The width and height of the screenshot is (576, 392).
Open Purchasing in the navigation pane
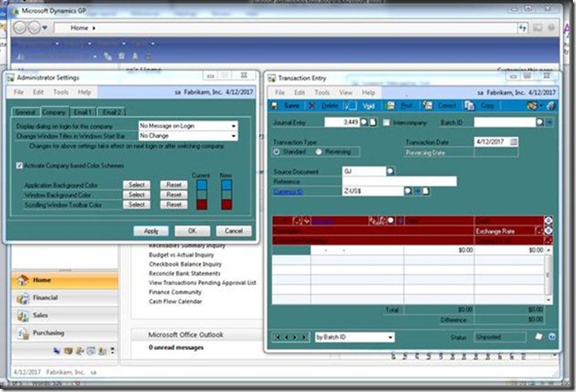coord(65,333)
